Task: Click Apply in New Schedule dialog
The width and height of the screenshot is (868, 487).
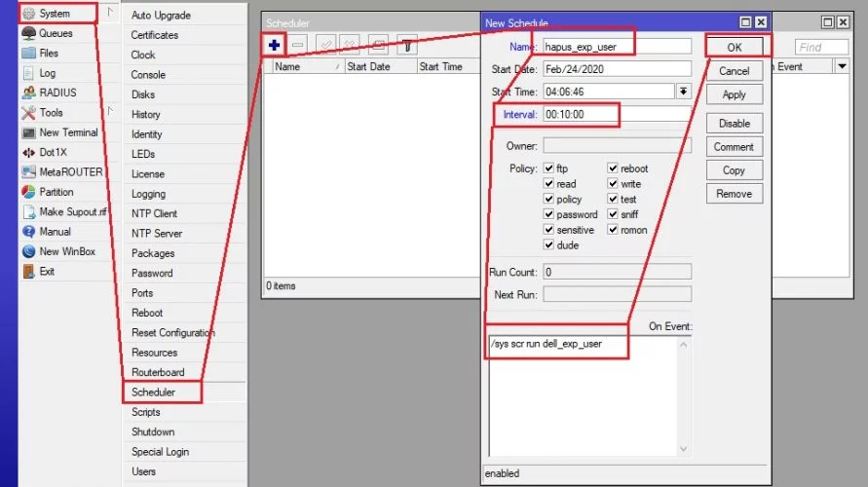Action: click(x=735, y=94)
